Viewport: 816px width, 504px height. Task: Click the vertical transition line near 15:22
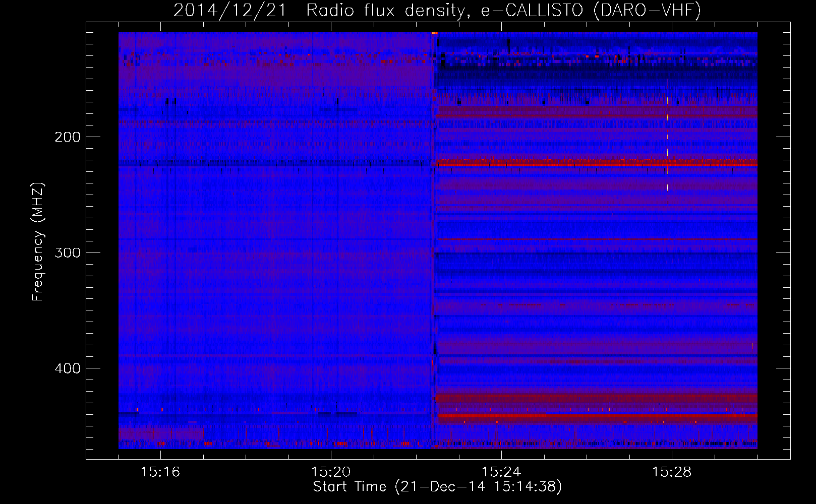click(x=434, y=240)
